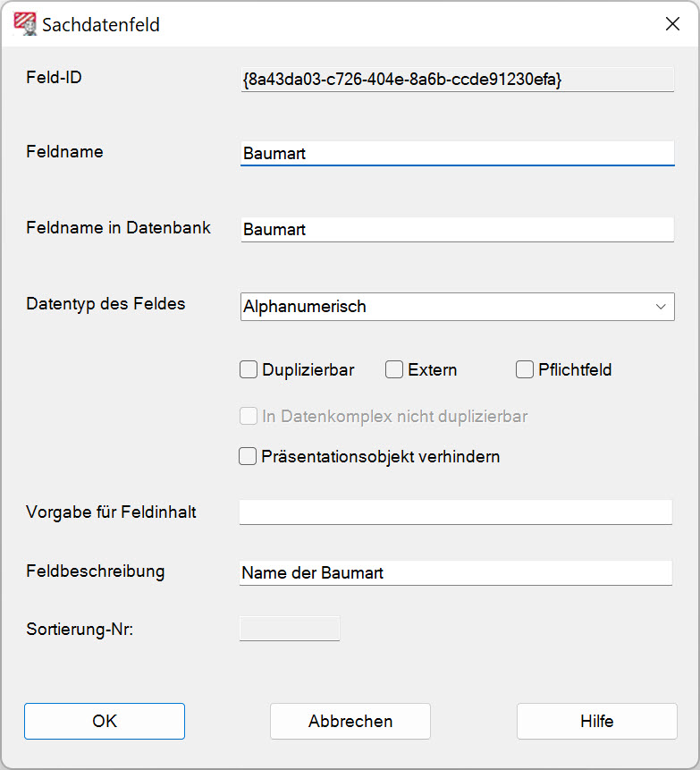Image resolution: width=700 pixels, height=770 pixels.
Task: Click the Sachdatenfeld app icon in title bar
Action: click(x=26, y=24)
